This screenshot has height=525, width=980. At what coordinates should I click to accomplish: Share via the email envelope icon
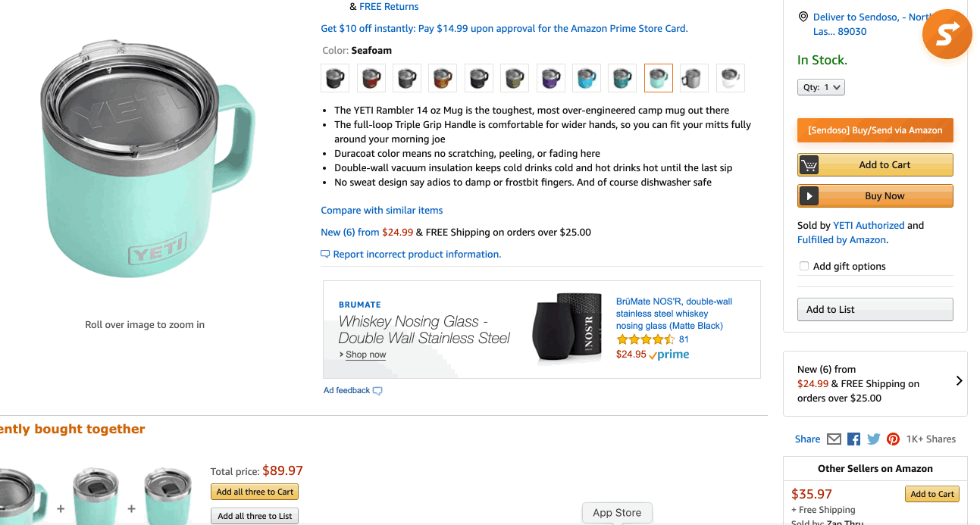(x=834, y=439)
